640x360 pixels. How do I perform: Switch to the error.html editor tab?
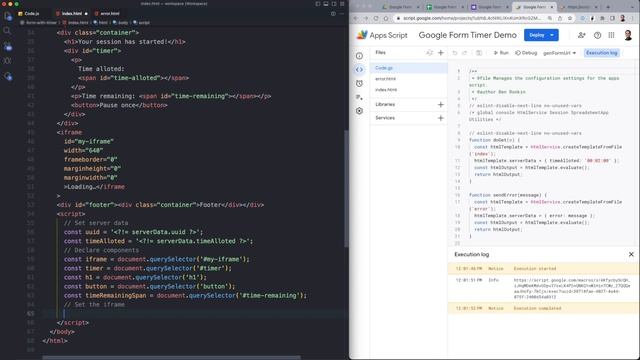[x=107, y=13]
